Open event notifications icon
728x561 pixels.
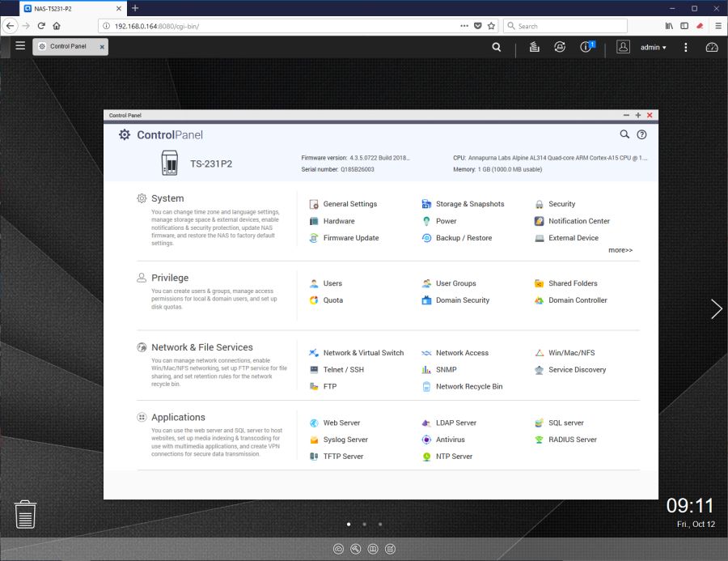coord(587,46)
